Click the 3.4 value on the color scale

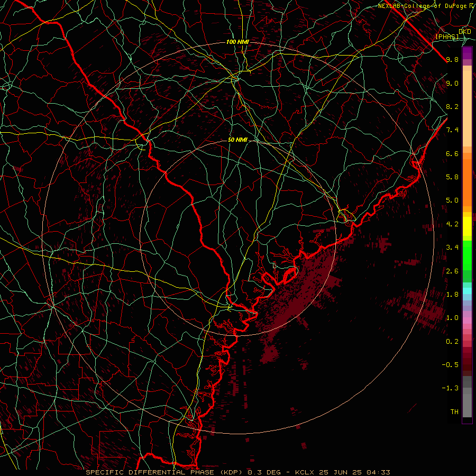point(452,248)
